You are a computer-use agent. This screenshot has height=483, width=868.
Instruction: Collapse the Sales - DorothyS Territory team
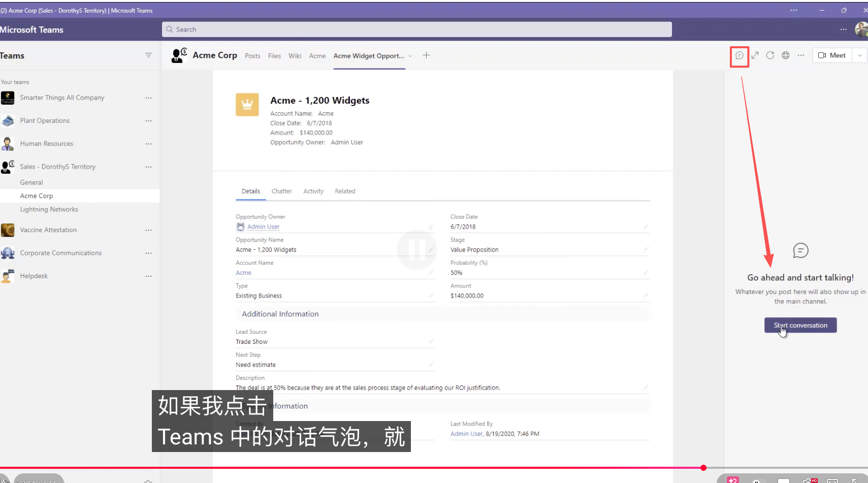click(58, 167)
